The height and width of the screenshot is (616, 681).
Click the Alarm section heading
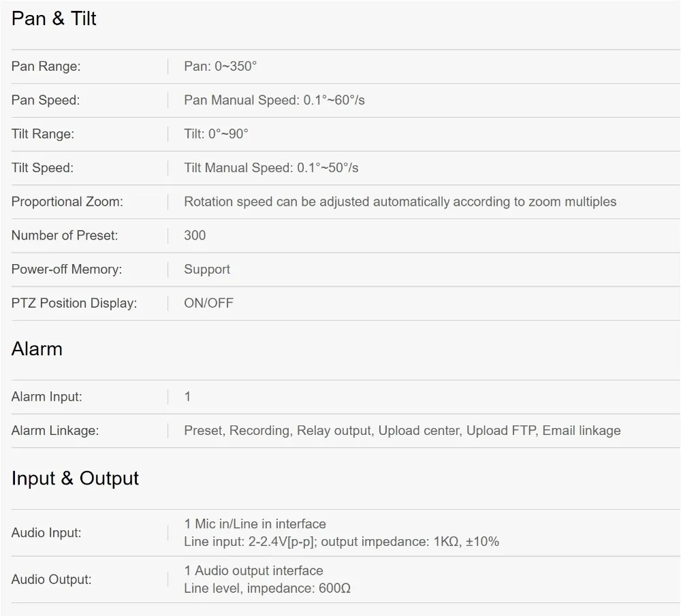click(x=37, y=349)
